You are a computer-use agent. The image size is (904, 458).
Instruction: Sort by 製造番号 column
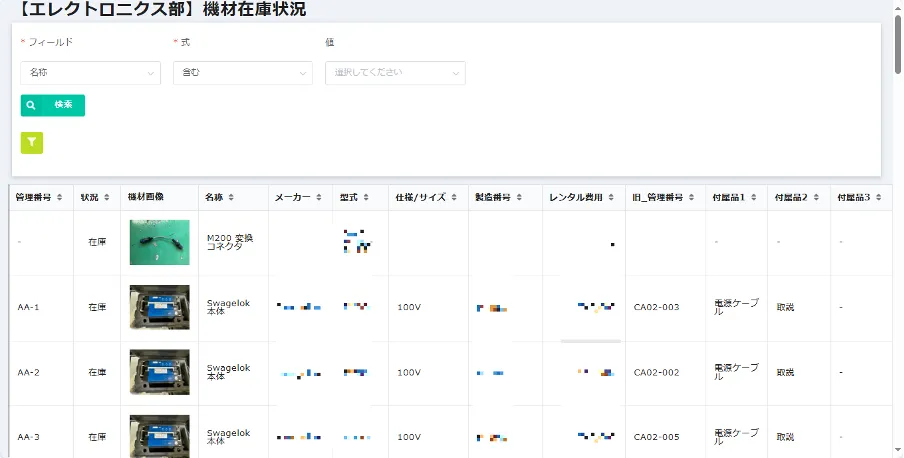tap(520, 198)
